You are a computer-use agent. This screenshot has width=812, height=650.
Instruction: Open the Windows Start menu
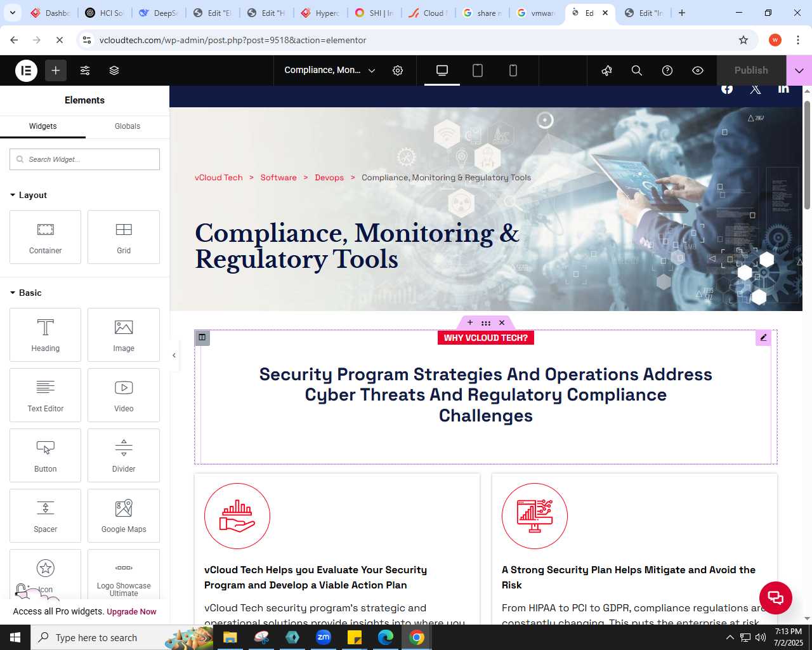pos(15,637)
